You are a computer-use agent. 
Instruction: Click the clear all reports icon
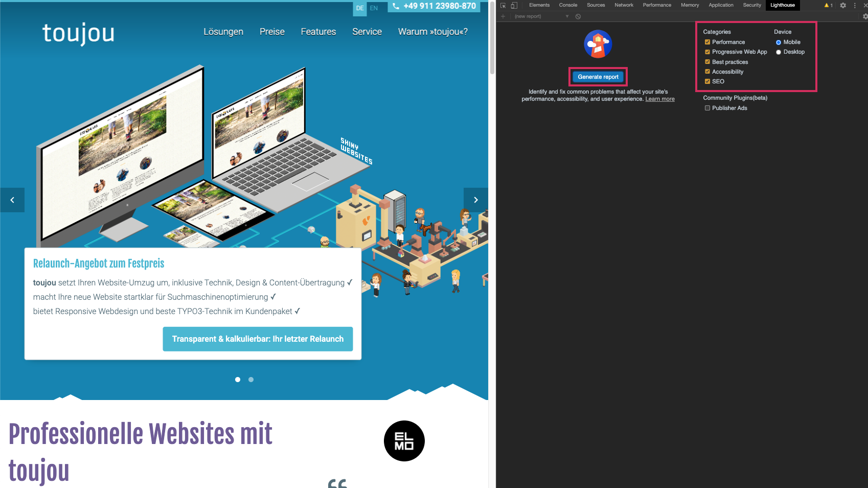(578, 16)
